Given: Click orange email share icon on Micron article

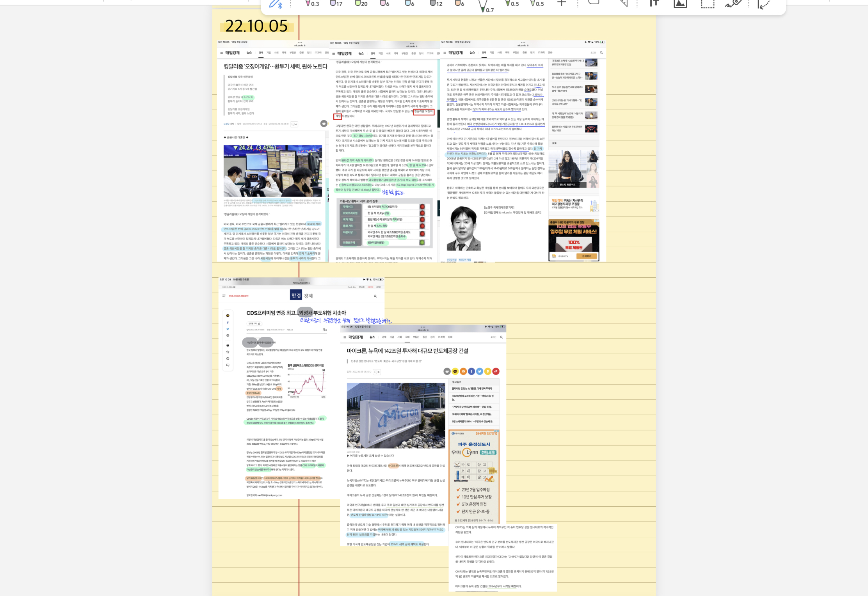Looking at the screenshot, I should coord(463,371).
